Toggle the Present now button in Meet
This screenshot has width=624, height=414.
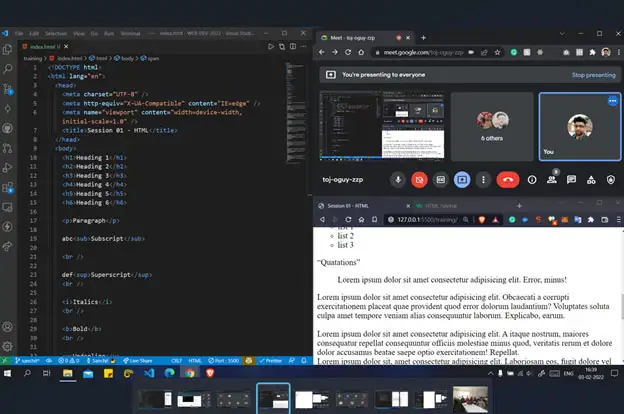point(462,180)
